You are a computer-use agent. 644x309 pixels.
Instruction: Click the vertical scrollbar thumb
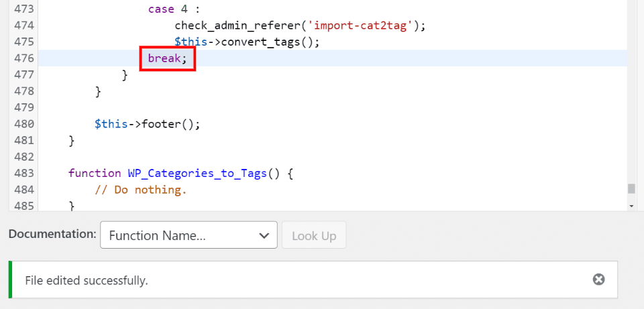tap(631, 188)
